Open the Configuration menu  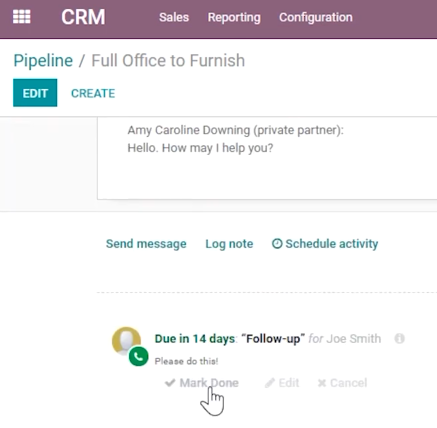click(316, 17)
